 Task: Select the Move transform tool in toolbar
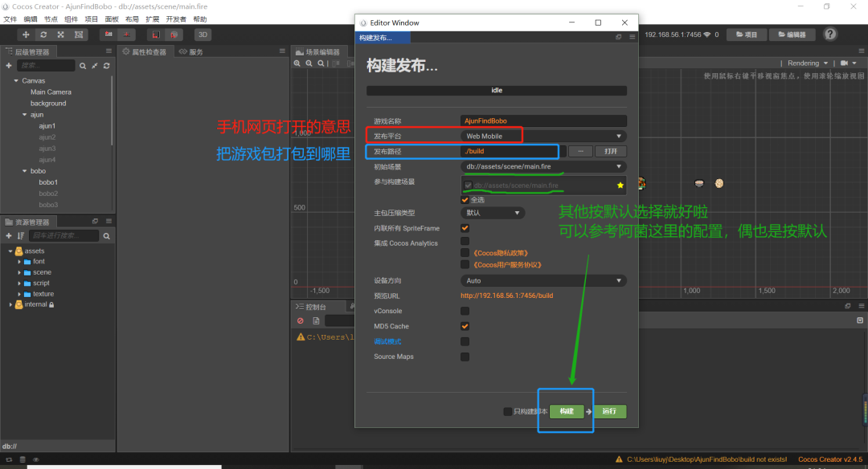pyautogui.click(x=26, y=35)
